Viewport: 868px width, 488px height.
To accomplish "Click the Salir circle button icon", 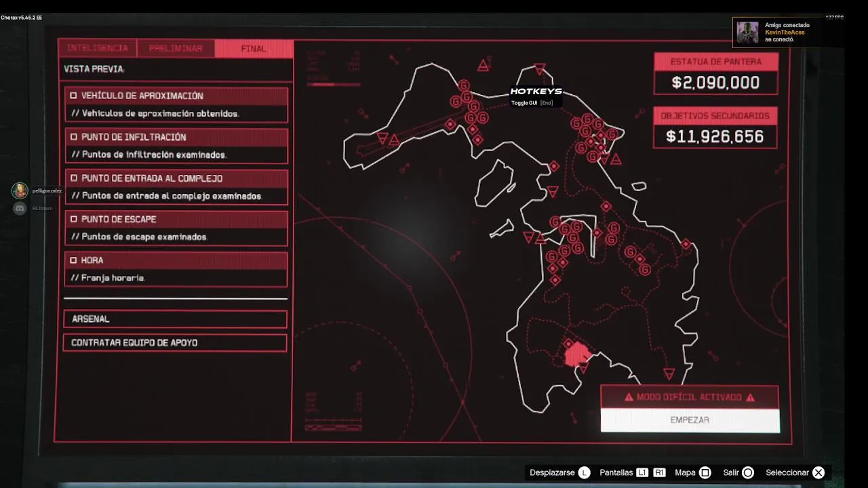I will tap(748, 472).
